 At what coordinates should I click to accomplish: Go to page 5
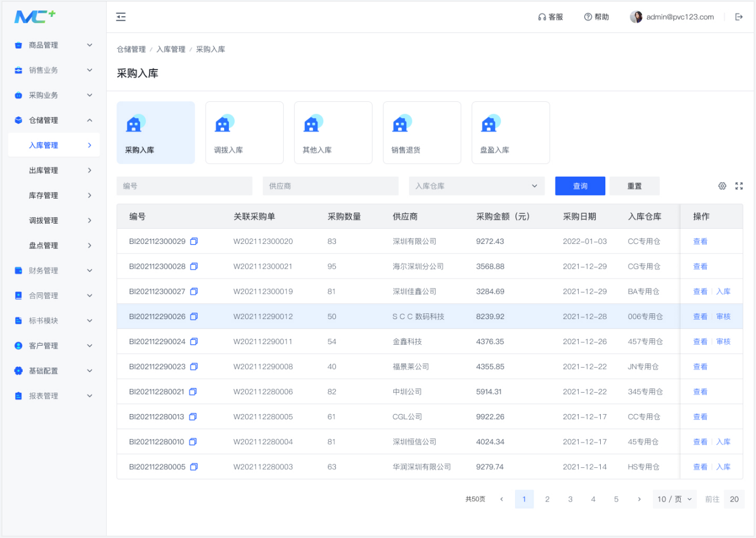coord(616,499)
